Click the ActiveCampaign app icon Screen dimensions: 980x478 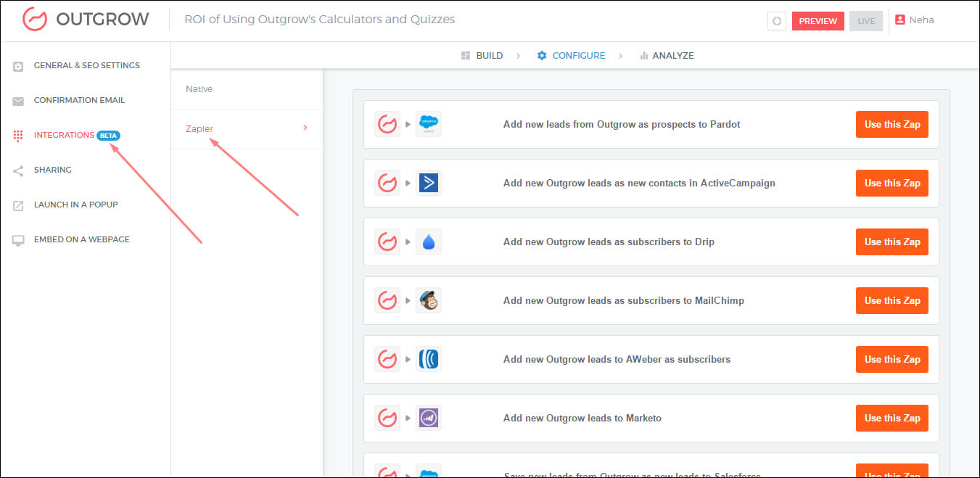(x=428, y=183)
